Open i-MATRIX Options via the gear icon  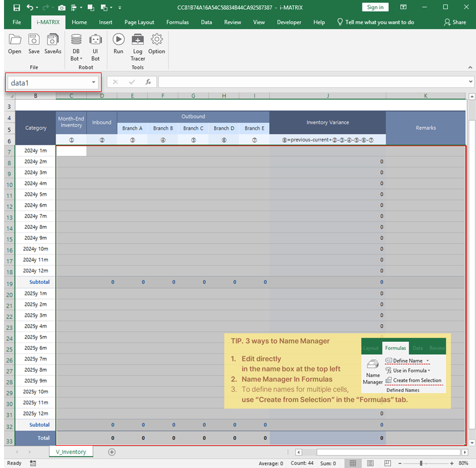point(156,40)
